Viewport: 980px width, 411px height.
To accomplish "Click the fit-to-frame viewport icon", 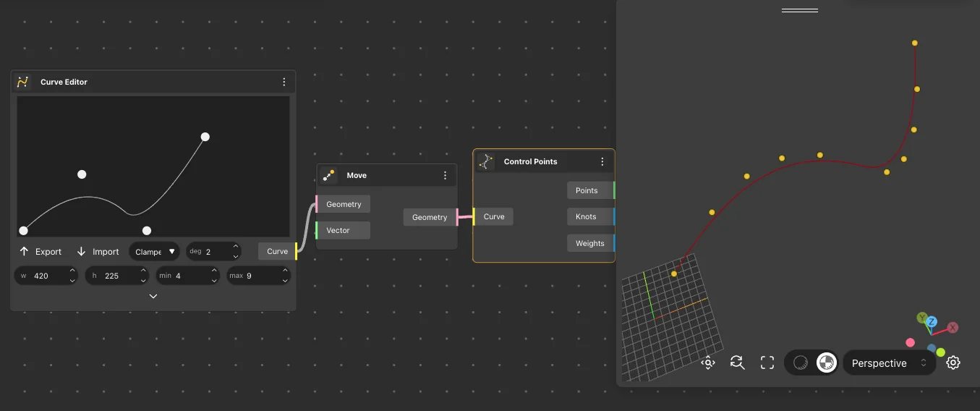I will pyautogui.click(x=767, y=363).
